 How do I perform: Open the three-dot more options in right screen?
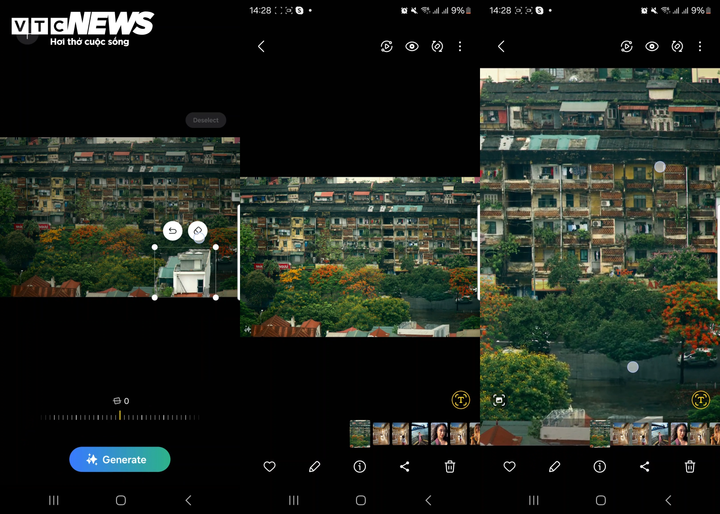pyautogui.click(x=700, y=46)
